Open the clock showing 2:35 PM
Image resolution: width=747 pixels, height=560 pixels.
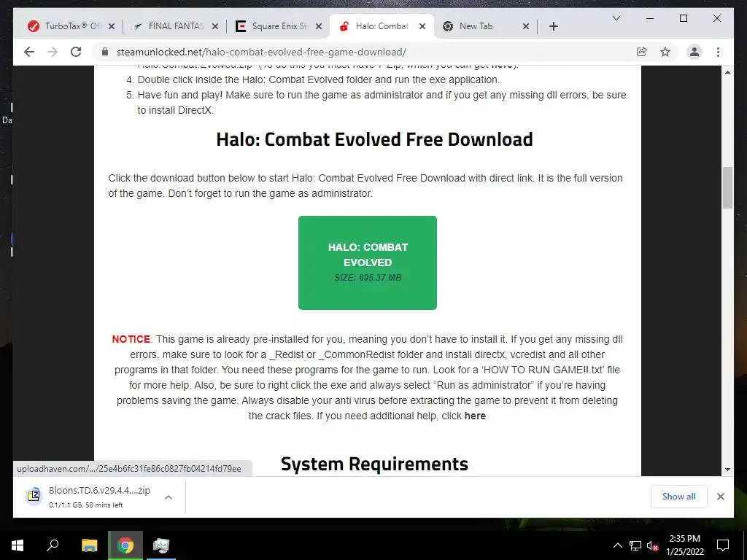coord(684,545)
